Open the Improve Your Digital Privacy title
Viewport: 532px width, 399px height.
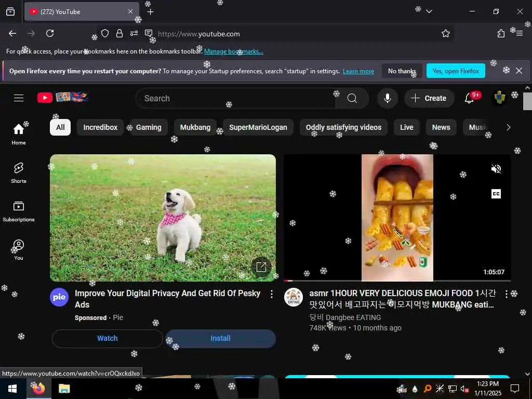click(167, 299)
